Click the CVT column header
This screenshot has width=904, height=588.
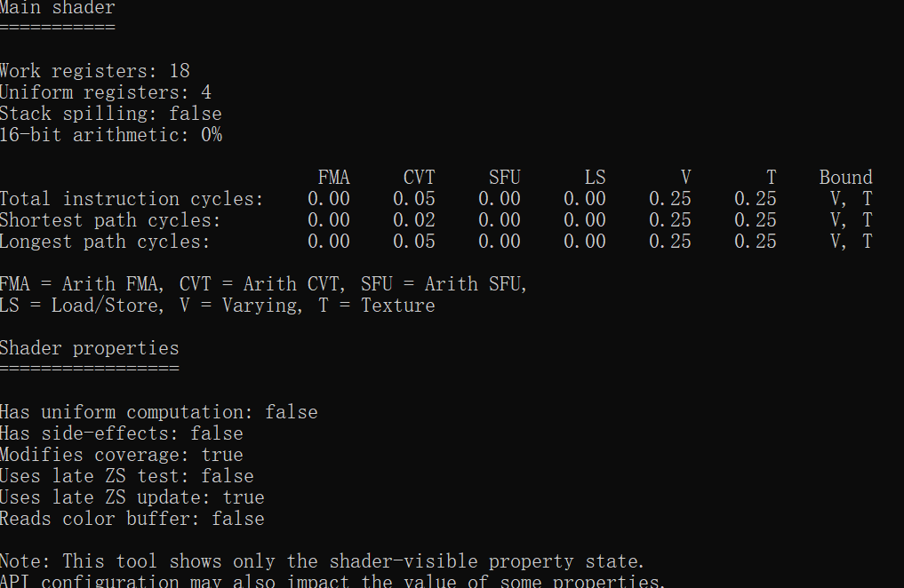(419, 178)
